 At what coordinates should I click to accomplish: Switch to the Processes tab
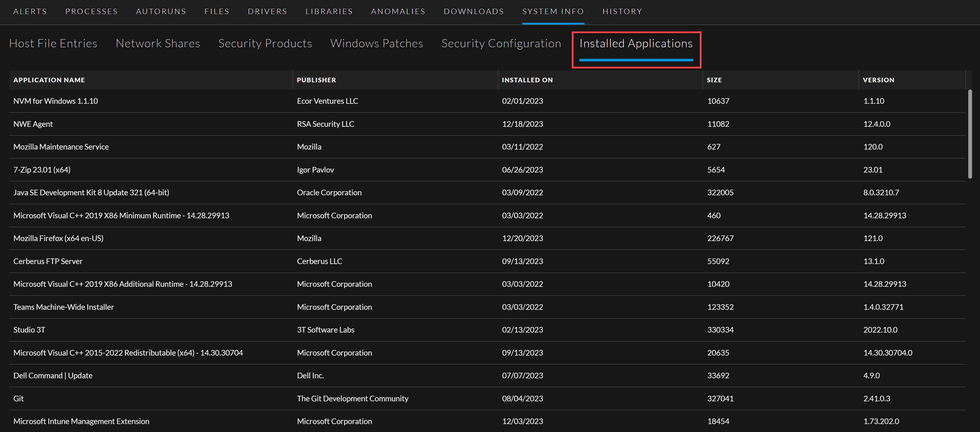[91, 12]
